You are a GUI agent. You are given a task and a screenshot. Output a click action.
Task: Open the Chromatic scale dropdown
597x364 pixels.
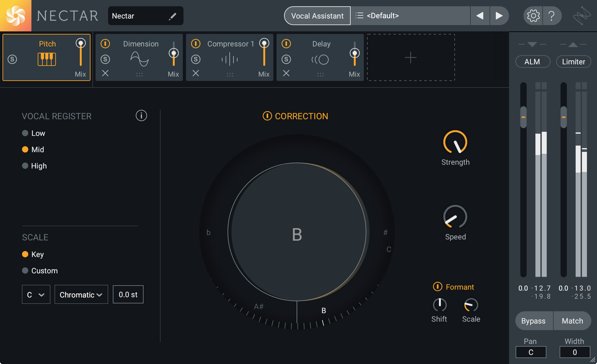click(x=81, y=294)
